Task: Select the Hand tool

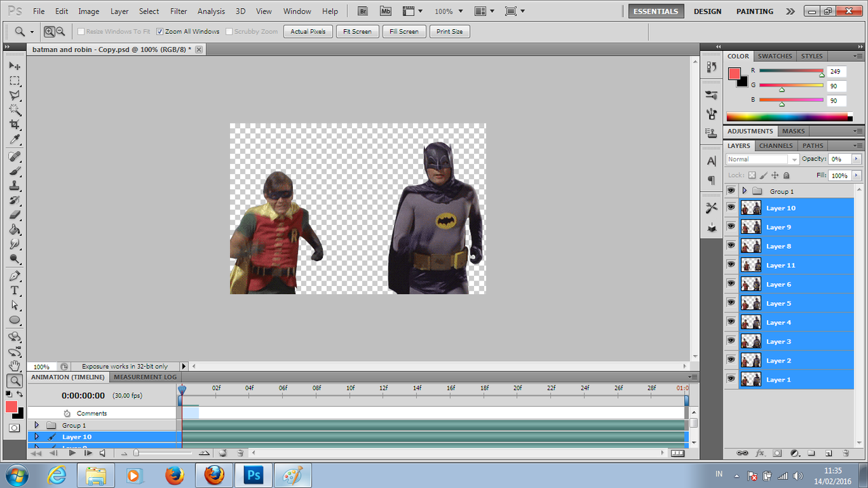Action: coord(14,367)
